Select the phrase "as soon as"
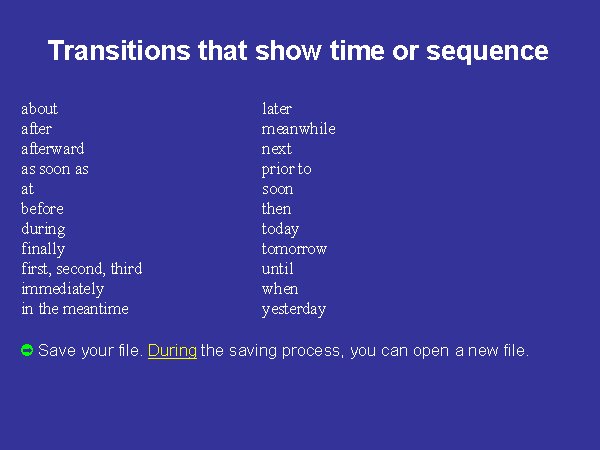Viewport: 600px width, 450px height. (55, 169)
